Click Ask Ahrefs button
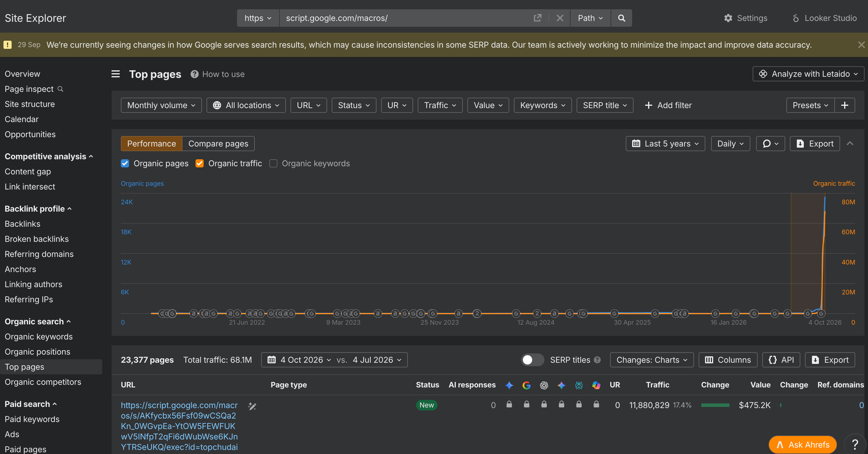 click(803, 445)
